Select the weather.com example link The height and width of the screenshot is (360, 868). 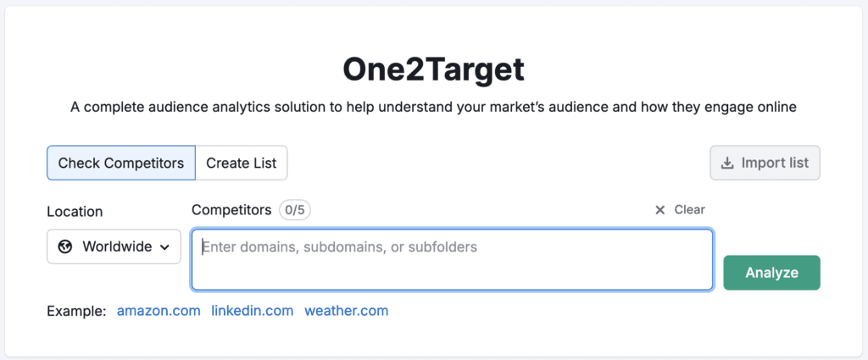click(x=347, y=311)
